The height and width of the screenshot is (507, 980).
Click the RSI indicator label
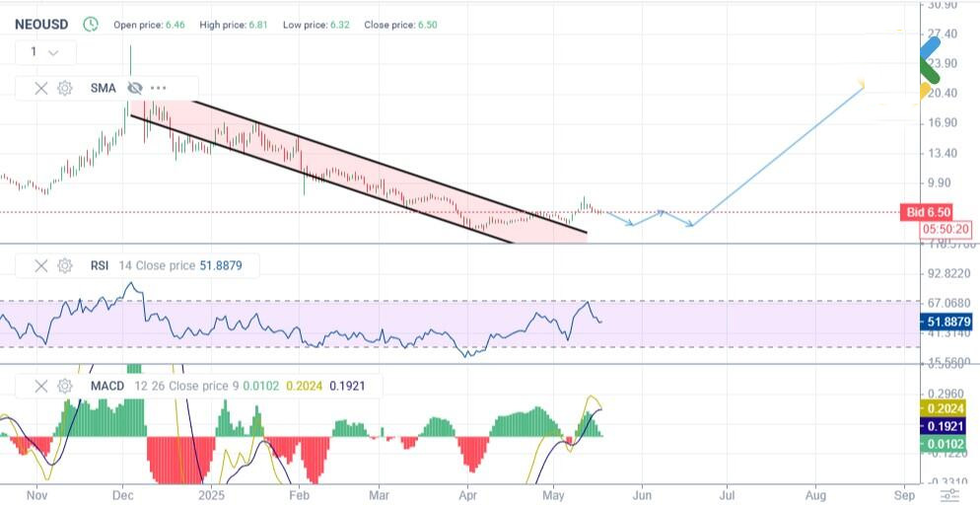[100, 265]
